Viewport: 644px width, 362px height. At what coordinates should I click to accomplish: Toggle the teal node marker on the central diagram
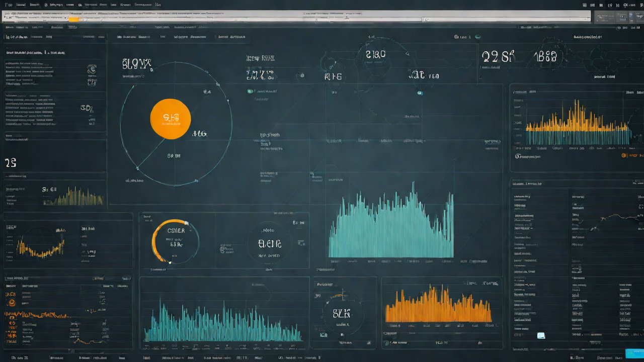coord(420,93)
